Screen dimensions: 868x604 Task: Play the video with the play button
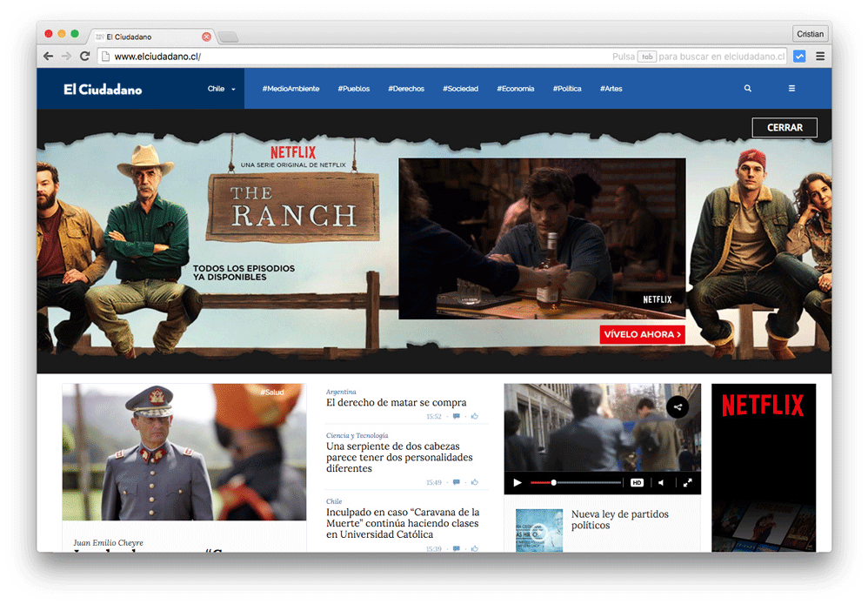(x=517, y=483)
